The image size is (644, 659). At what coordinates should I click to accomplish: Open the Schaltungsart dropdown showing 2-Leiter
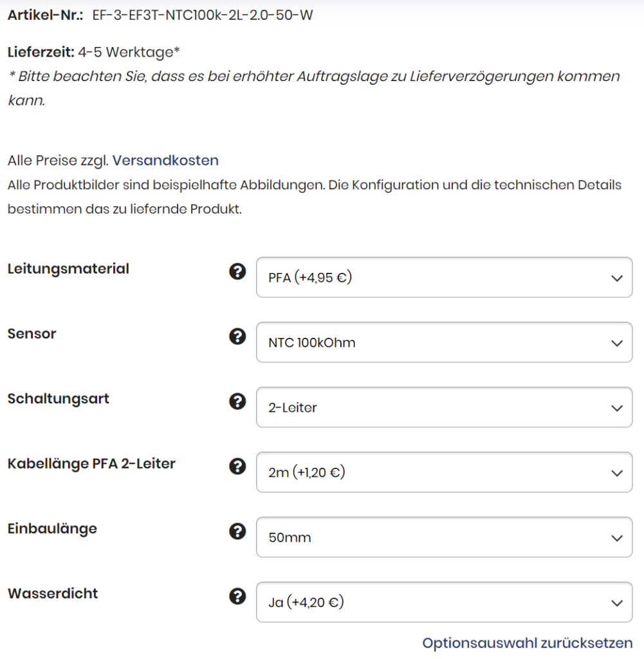point(444,407)
